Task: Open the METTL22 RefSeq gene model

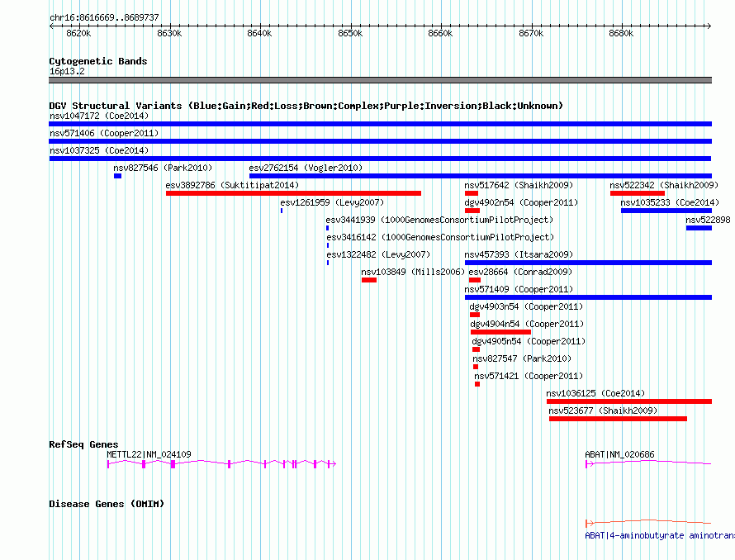Action: [221, 464]
